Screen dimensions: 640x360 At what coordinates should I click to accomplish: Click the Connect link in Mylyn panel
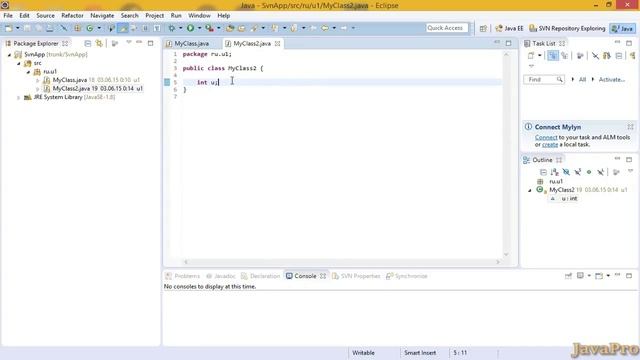point(546,138)
